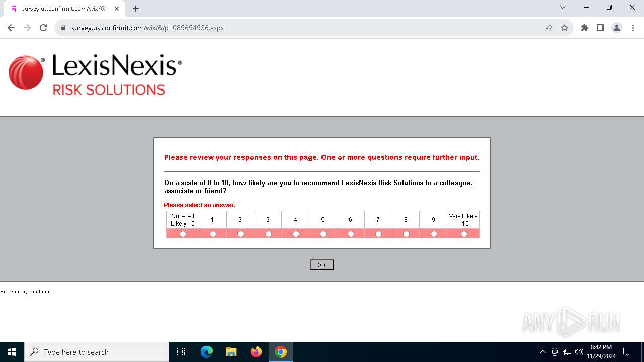Mark rating 8 radio button
The image size is (644, 362).
coord(406,234)
